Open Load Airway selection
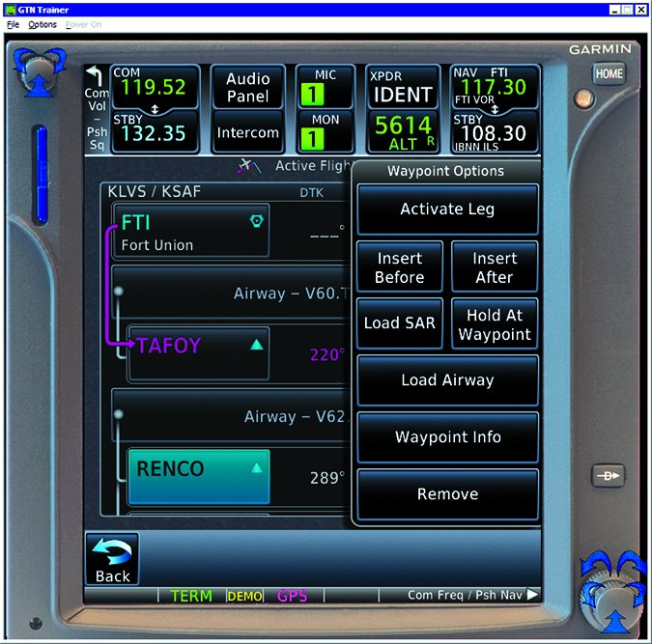 [x=447, y=380]
